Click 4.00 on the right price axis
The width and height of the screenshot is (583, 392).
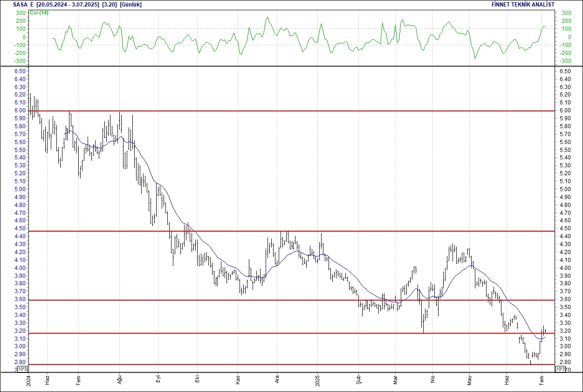[564, 268]
